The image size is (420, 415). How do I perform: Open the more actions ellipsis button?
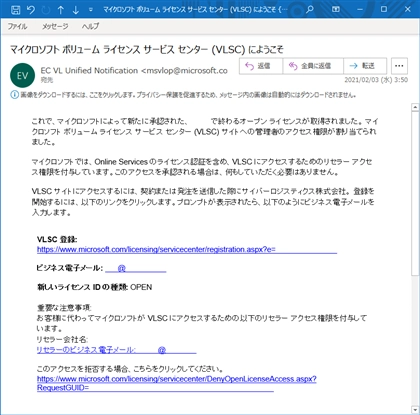[399, 66]
